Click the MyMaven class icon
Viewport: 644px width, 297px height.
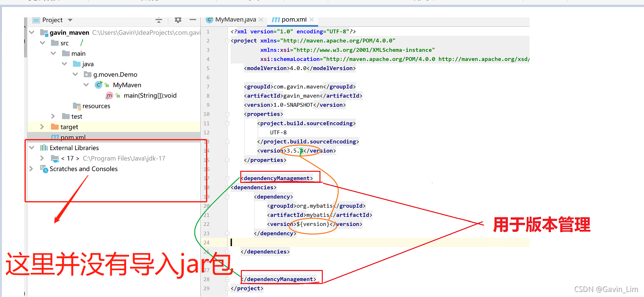(99, 85)
